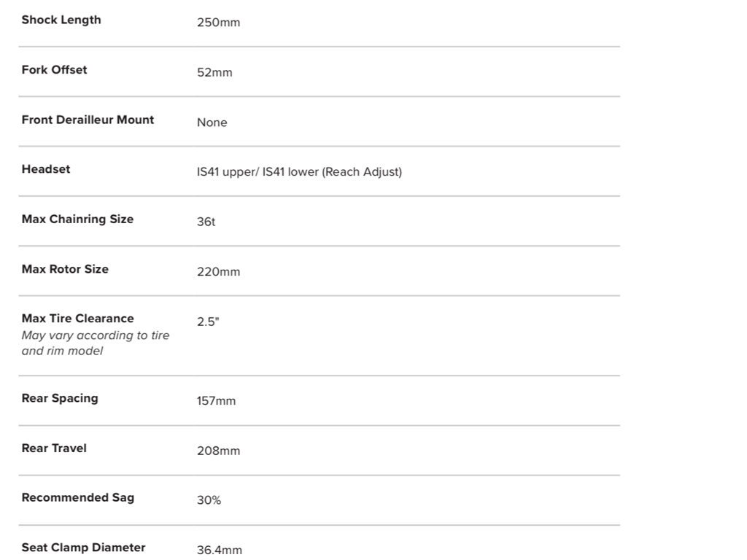Click the Max Rotor Size label
The width and height of the screenshot is (747, 560).
[x=65, y=269]
